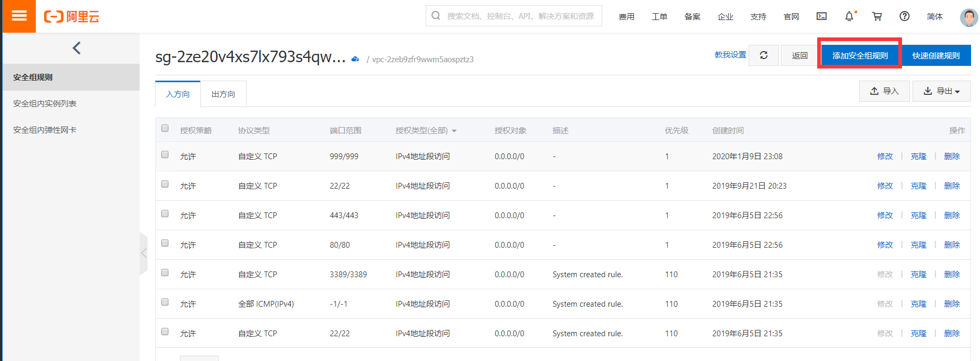Switch to the 出方向 tab

223,94
